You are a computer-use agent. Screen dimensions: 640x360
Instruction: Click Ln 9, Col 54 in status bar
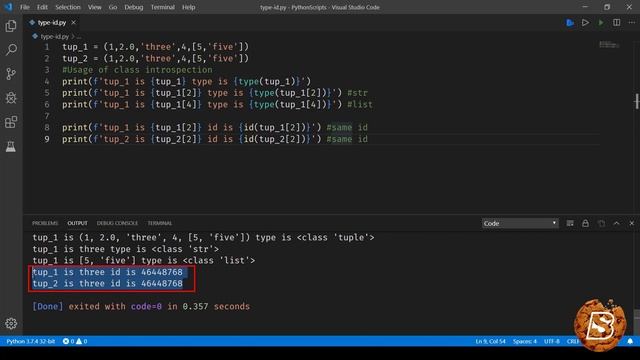pos(490,341)
